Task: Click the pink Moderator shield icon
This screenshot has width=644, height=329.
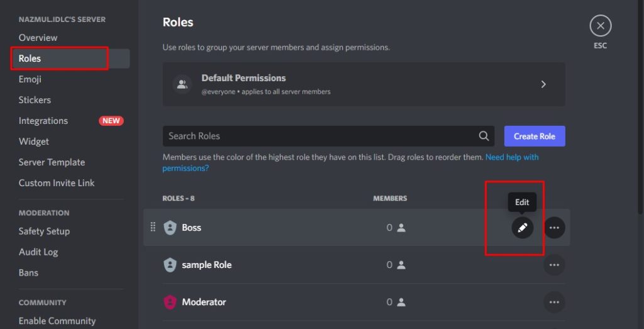Action: click(170, 303)
